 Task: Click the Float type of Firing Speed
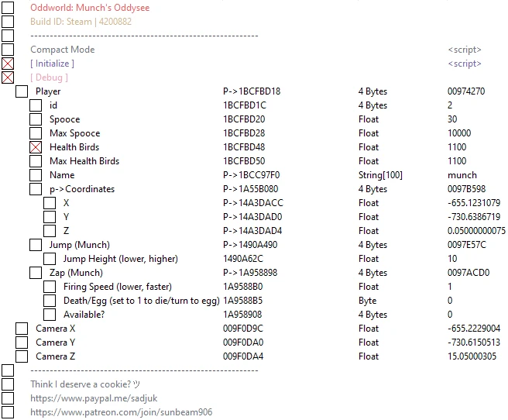pyautogui.click(x=369, y=287)
